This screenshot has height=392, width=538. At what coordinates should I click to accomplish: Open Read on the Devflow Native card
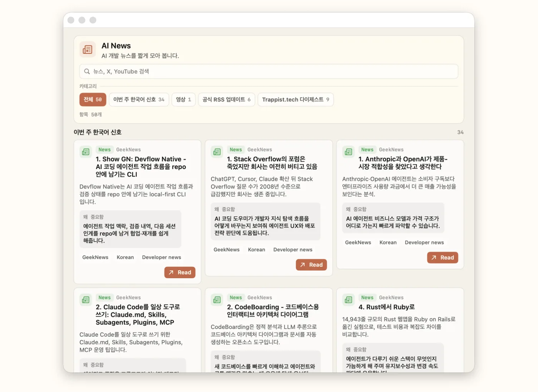click(180, 272)
